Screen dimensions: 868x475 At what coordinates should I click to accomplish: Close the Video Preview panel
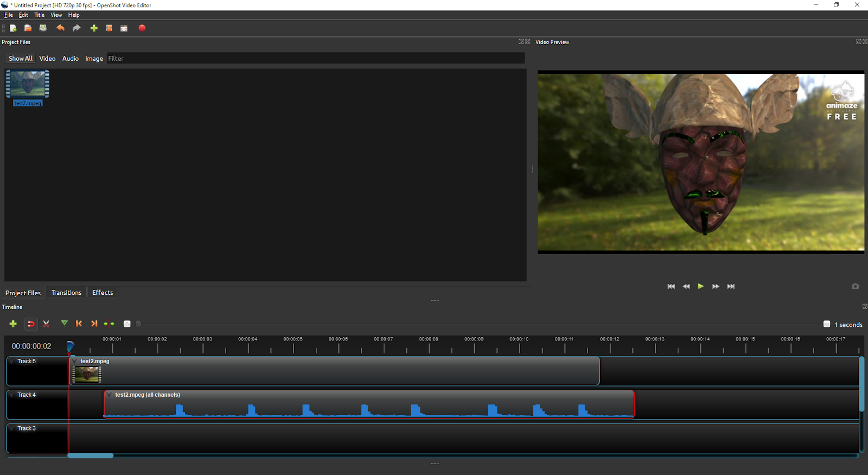tap(865, 42)
